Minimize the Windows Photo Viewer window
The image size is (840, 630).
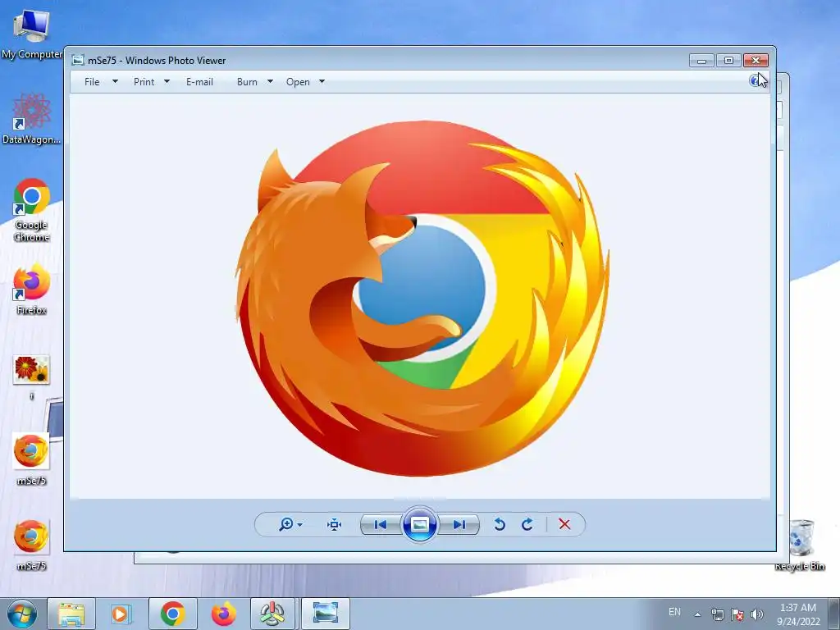coord(701,61)
